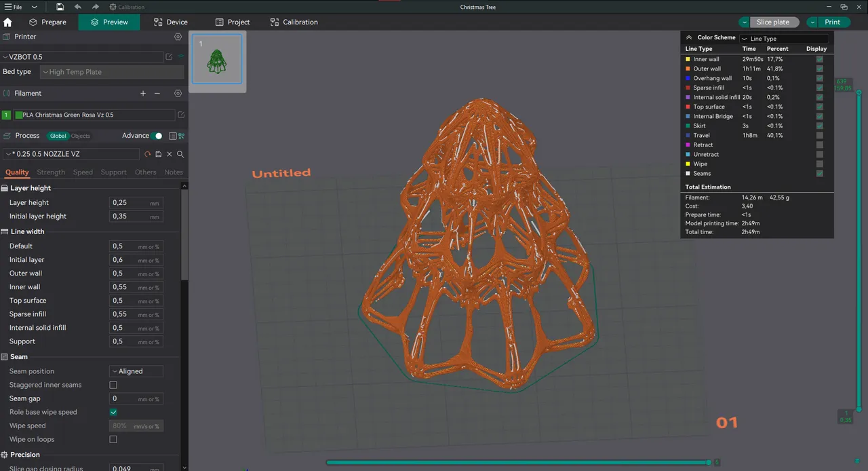Image resolution: width=868 pixels, height=471 pixels.
Task: Uncheck Role base wipe speed
Action: click(113, 412)
